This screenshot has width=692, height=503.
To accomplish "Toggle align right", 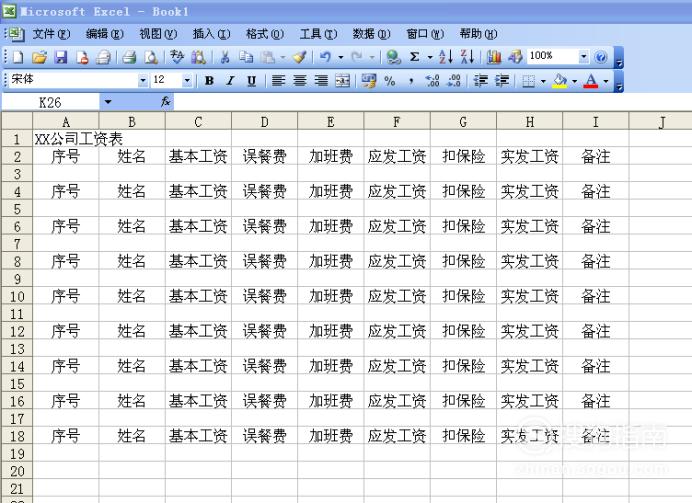I will (321, 81).
